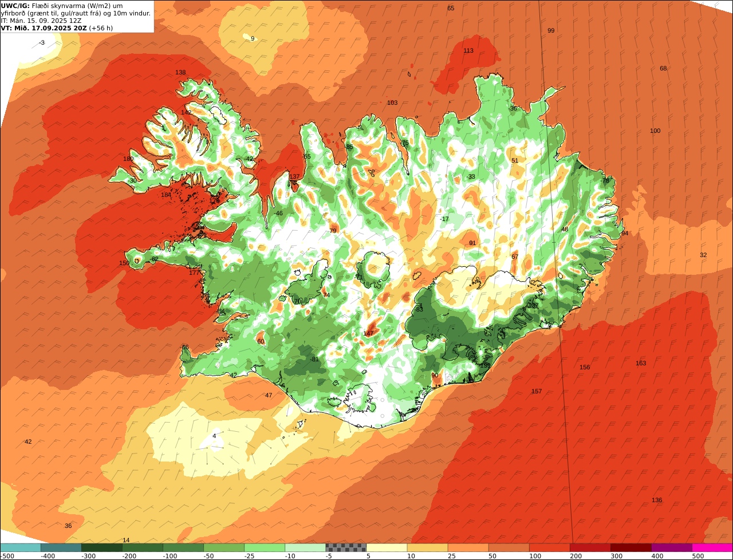
Task: Click the legend label 500
Action: click(x=698, y=555)
